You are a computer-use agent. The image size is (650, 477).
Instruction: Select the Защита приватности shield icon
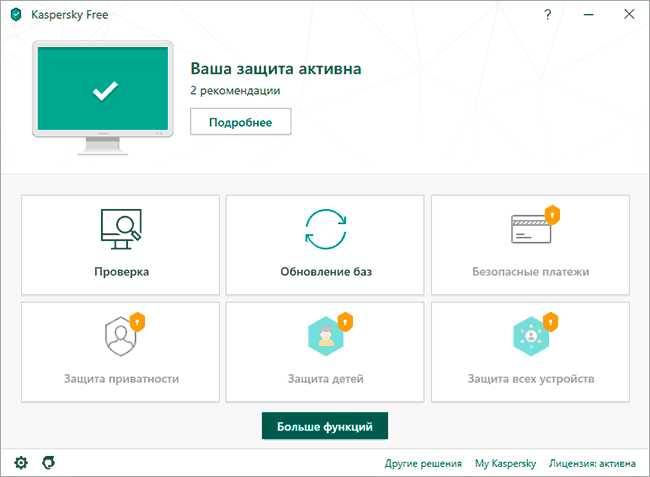[x=120, y=336]
